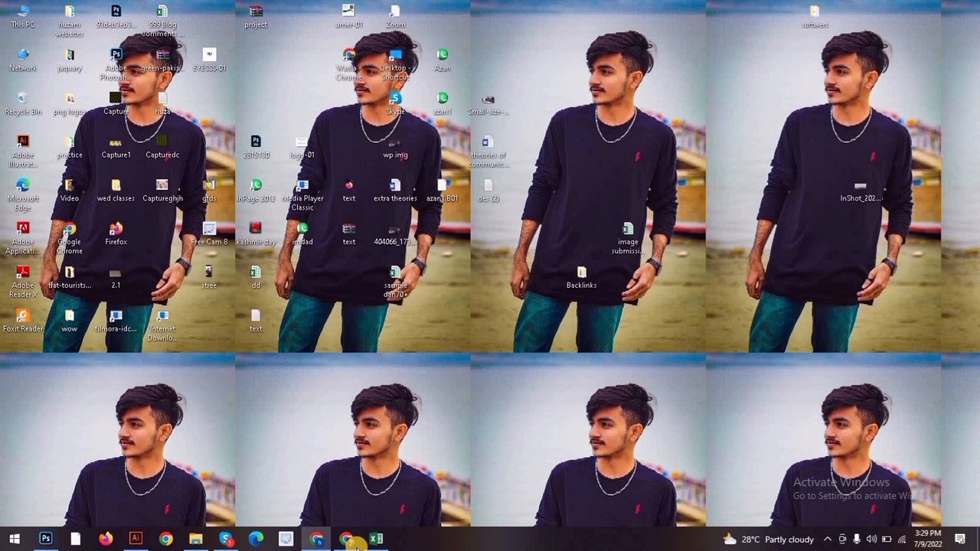Select the theories of communication Word document
Image resolution: width=980 pixels, height=551 pixels.
point(488,152)
